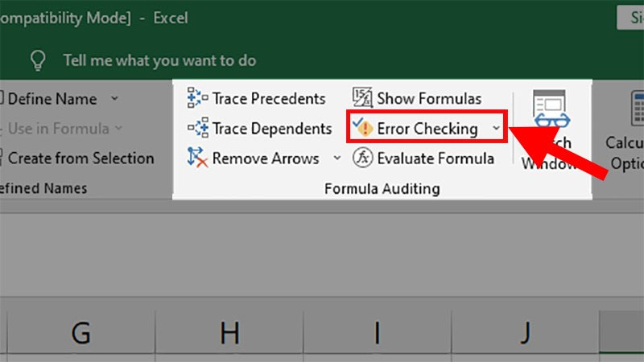Click the Trace Precedents icon
The image size is (644, 362).
pos(197,99)
